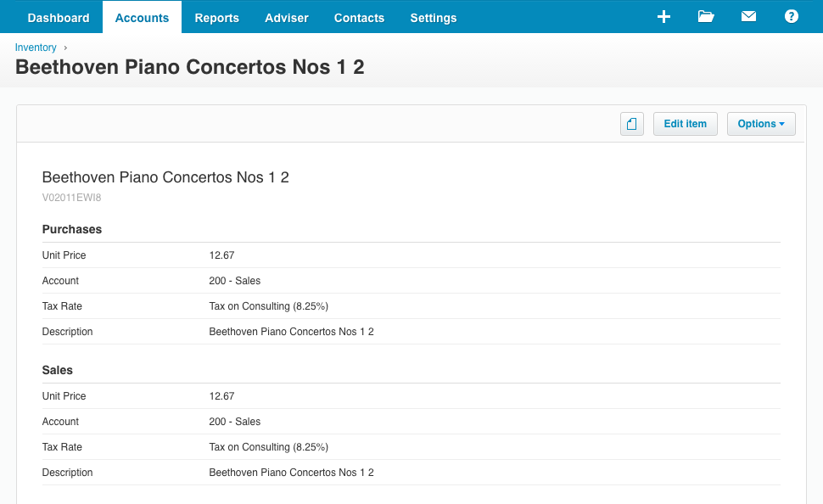Image resolution: width=823 pixels, height=504 pixels.
Task: Click the Sales description value text
Action: pyautogui.click(x=291, y=473)
